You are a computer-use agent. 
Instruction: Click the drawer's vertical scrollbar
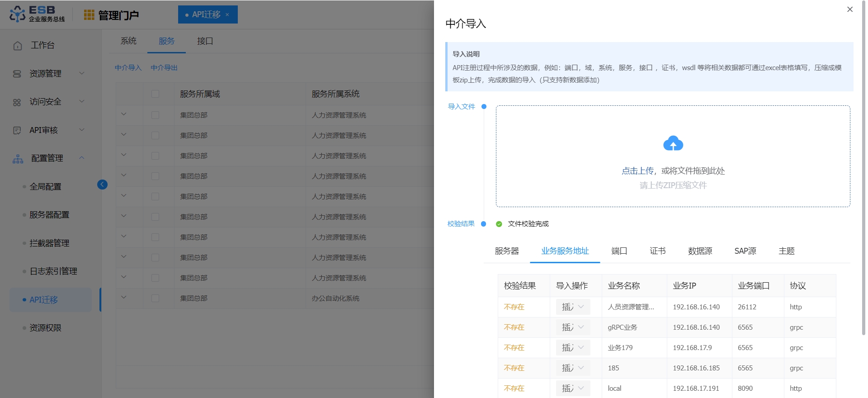pos(863,181)
